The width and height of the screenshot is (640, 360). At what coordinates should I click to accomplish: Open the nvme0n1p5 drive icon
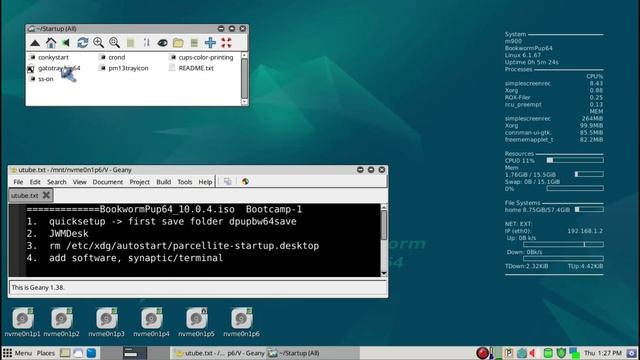pos(196,322)
